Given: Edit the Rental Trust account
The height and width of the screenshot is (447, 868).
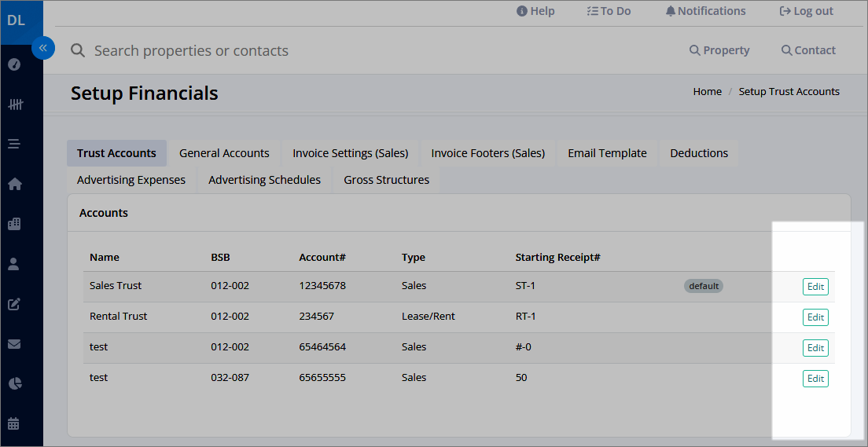Looking at the screenshot, I should [815, 317].
